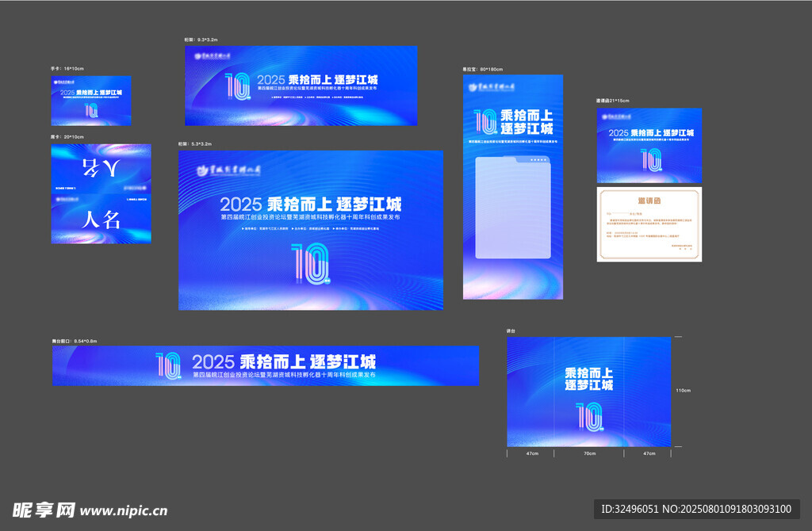
Task: Click the label "手卡: 16*10cm"
Action: (x=67, y=68)
